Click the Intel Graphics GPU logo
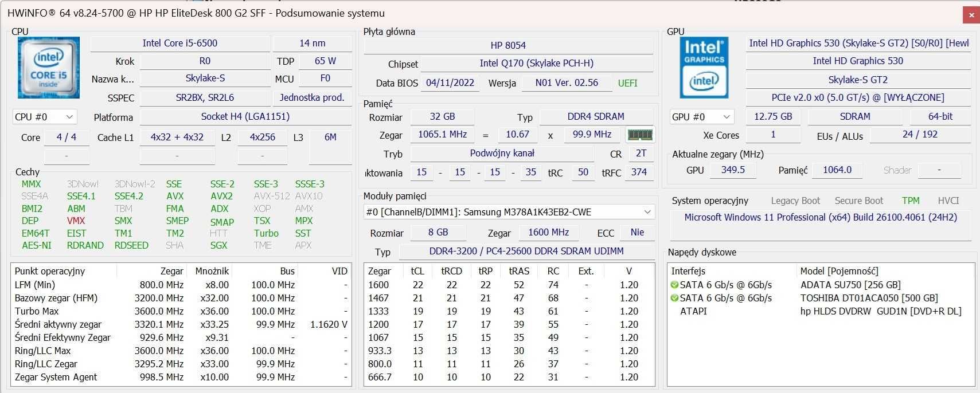980x393 pixels. point(704,68)
